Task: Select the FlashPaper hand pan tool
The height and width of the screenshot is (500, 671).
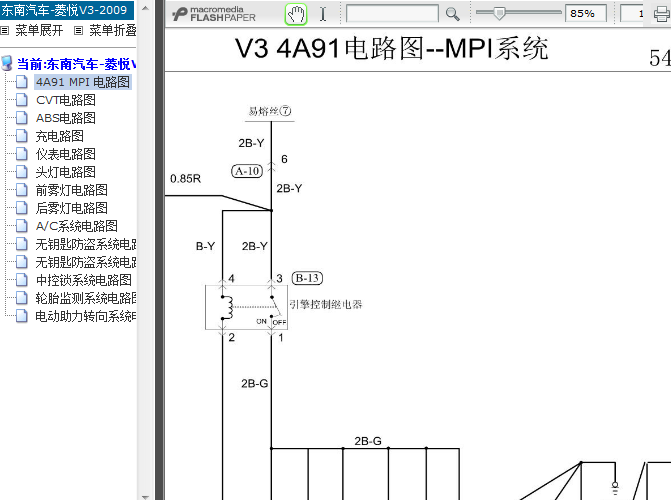Action: coord(296,14)
